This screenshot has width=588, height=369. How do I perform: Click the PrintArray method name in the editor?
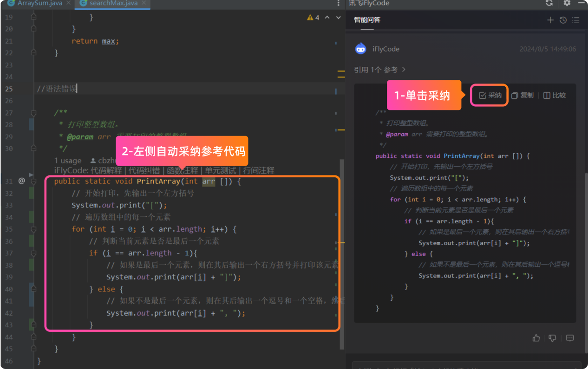tap(158, 181)
